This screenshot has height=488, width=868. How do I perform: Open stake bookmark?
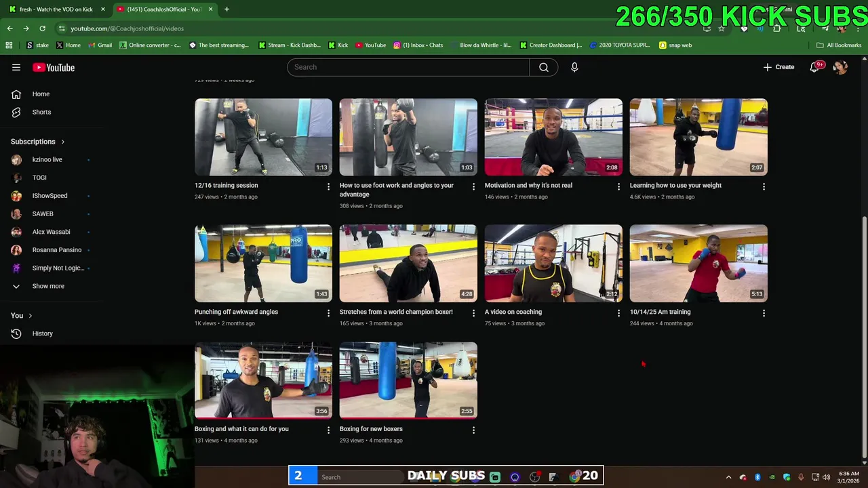37,45
